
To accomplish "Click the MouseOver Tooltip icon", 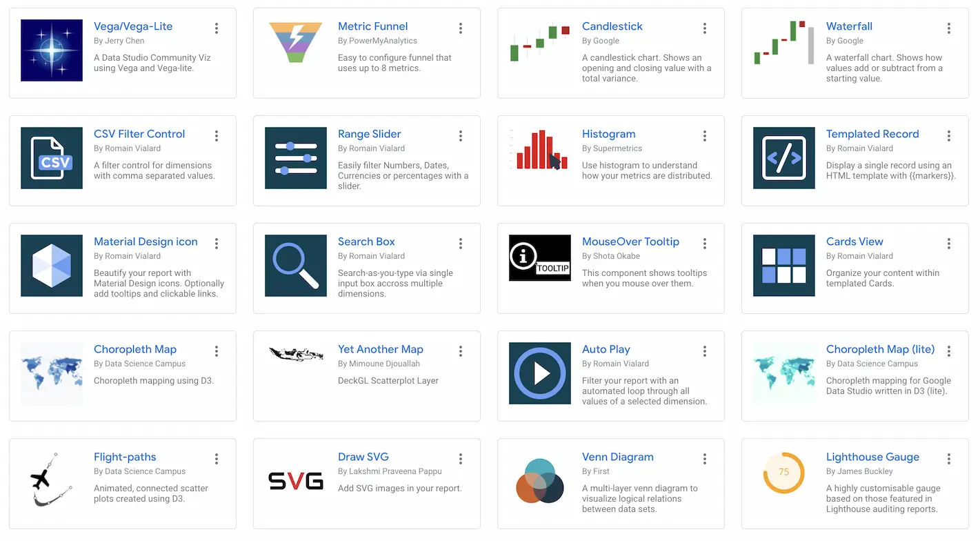I will [x=540, y=258].
